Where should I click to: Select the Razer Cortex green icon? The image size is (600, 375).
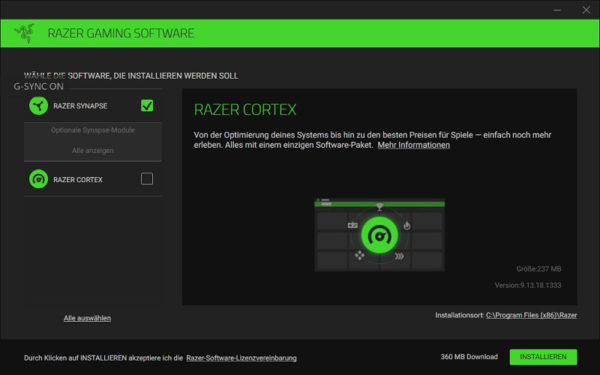pyautogui.click(x=39, y=179)
